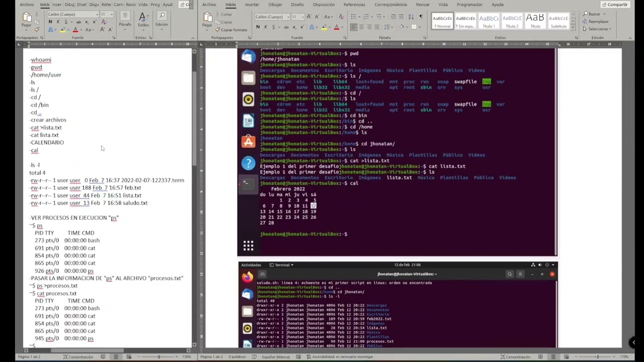Click Copiar formato in right Word window
Image resolution: width=644 pixels, height=362 pixels.
click(x=231, y=30)
